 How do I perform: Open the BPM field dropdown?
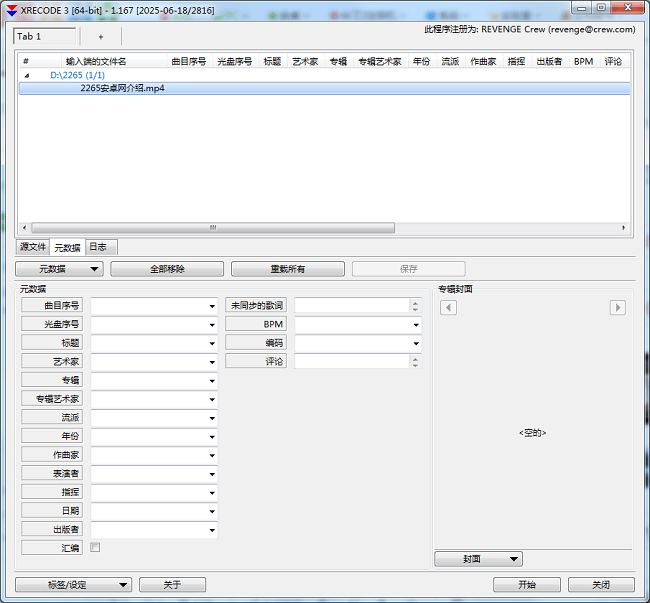(x=415, y=325)
